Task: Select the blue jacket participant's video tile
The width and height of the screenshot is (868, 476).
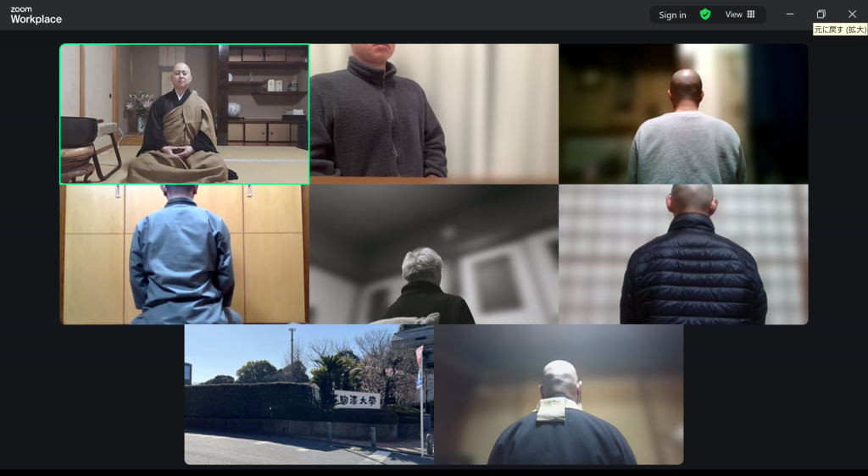Action: tap(184, 254)
